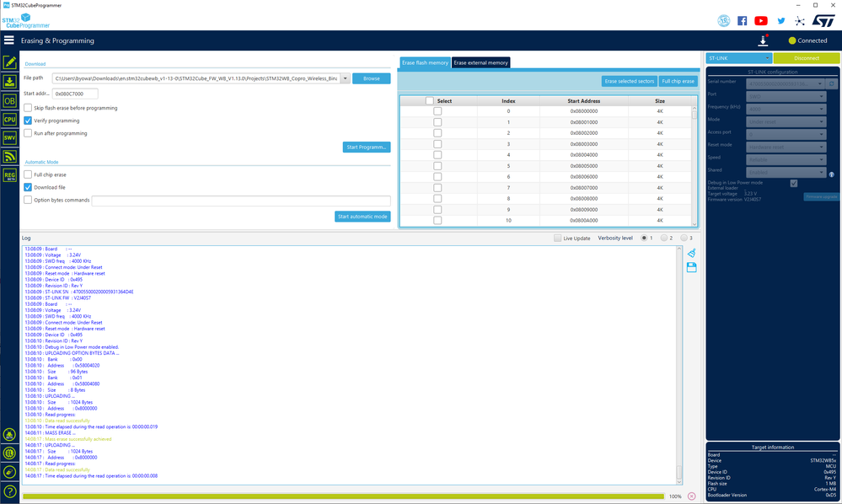Click the Start address input field
Image resolution: width=842 pixels, height=504 pixels.
pos(75,94)
